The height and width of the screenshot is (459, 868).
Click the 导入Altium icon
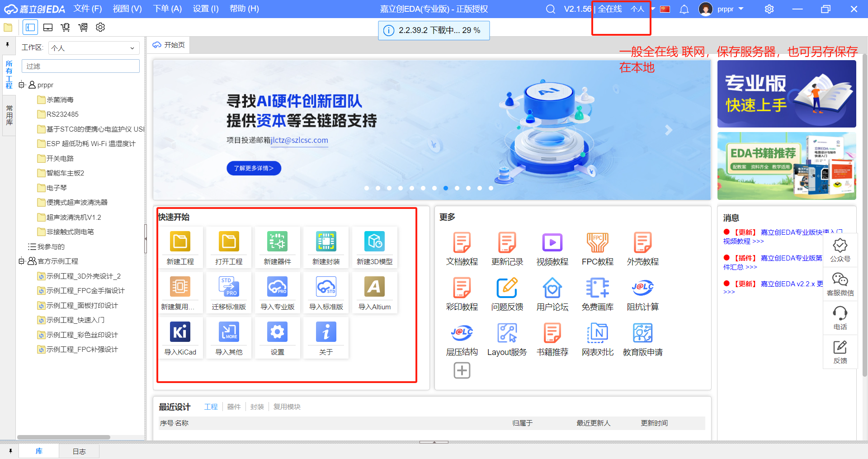click(375, 287)
